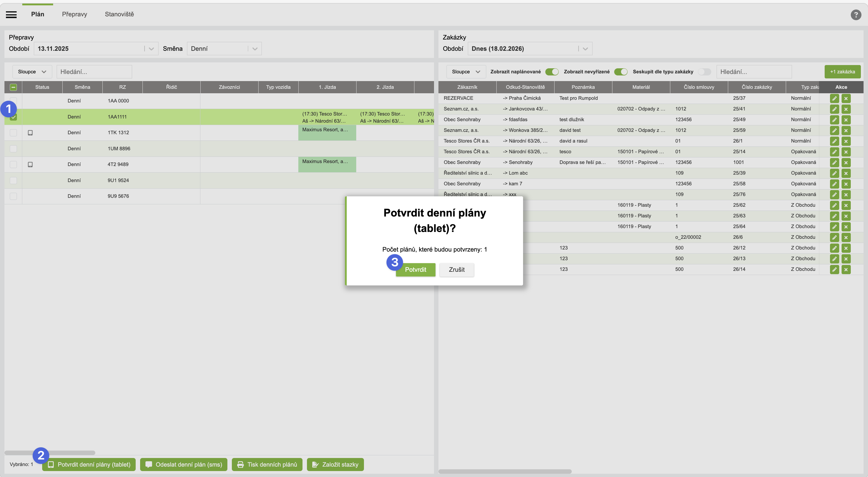The height and width of the screenshot is (477, 868).
Task: Enable Seskupit dle typu zakázky switch
Action: click(704, 72)
